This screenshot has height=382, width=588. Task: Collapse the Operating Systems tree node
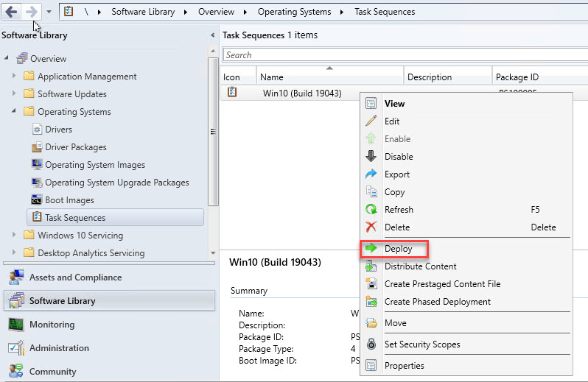pos(14,112)
